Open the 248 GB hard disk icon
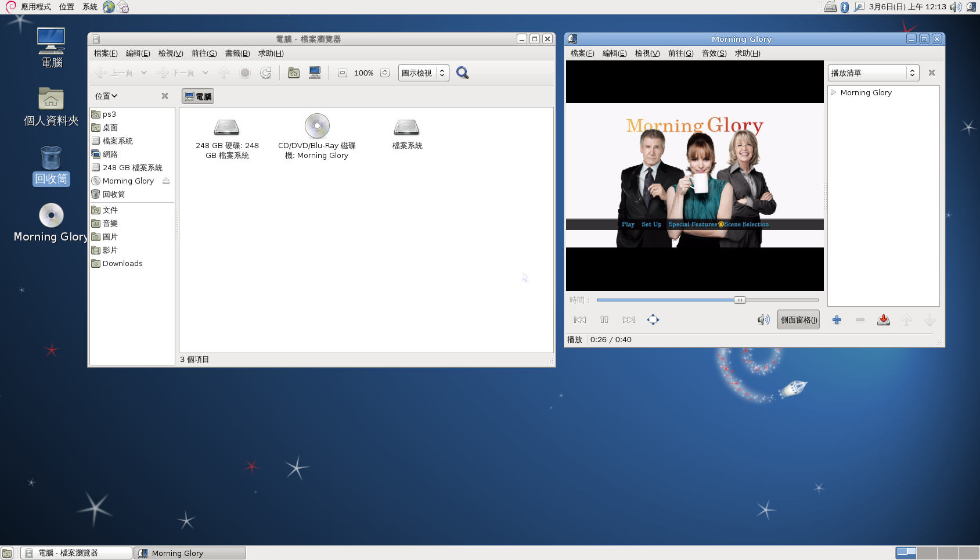This screenshot has width=980, height=560. tap(227, 127)
